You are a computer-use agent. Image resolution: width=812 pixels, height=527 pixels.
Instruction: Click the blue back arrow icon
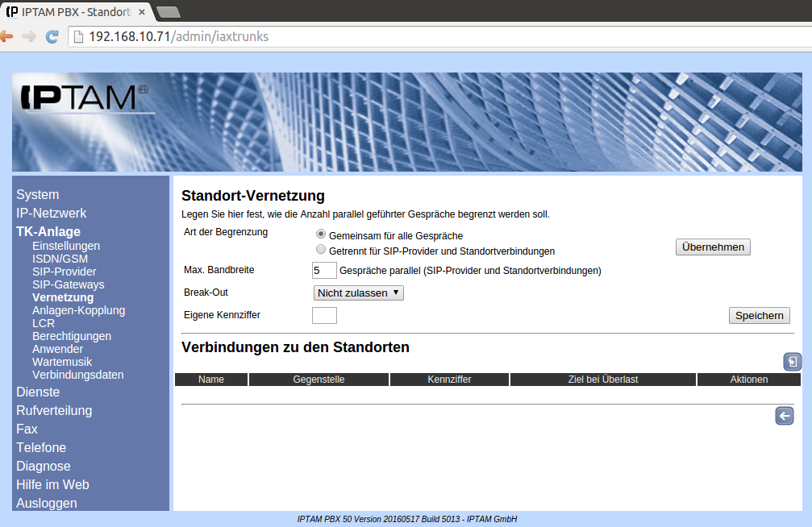click(x=784, y=416)
